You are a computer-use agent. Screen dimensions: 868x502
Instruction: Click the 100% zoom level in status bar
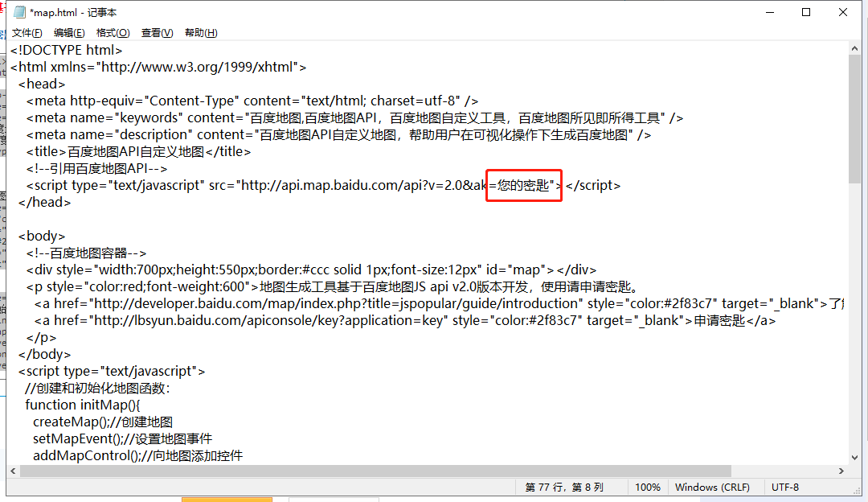point(648,488)
